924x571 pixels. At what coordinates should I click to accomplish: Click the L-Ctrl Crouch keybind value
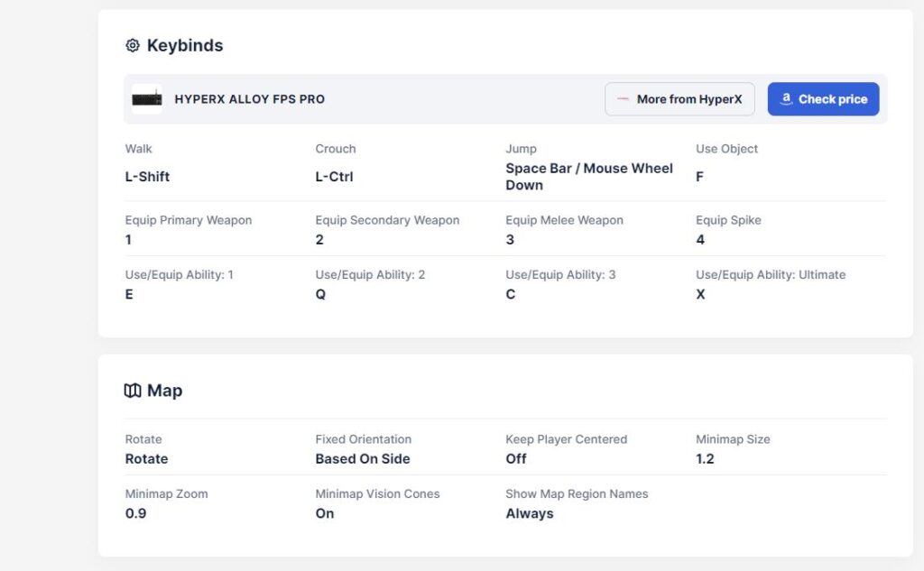(334, 177)
